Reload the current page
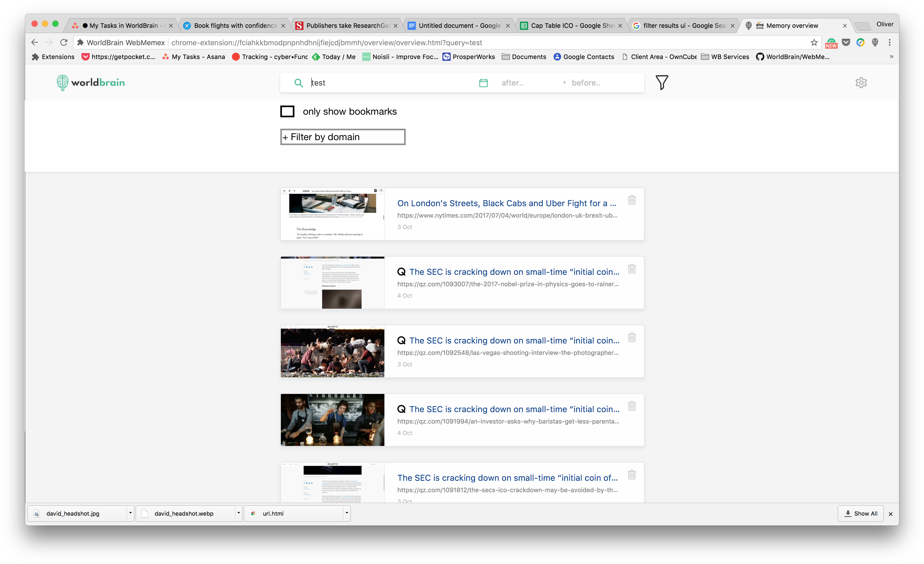Screen dimensions: 924x564 [64, 42]
